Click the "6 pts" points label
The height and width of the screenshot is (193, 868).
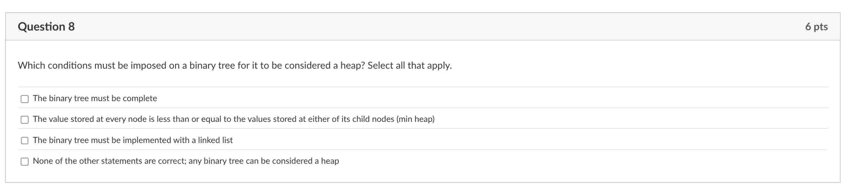(x=816, y=27)
